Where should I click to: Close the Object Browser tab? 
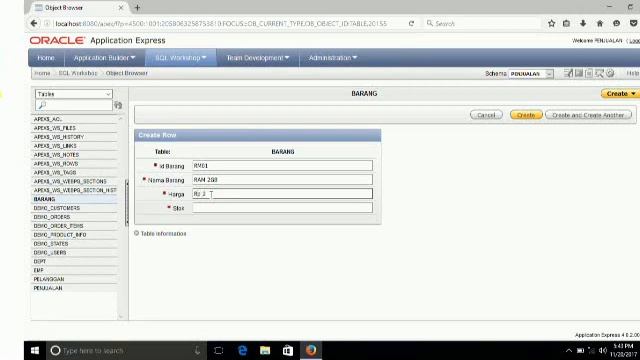121,7
